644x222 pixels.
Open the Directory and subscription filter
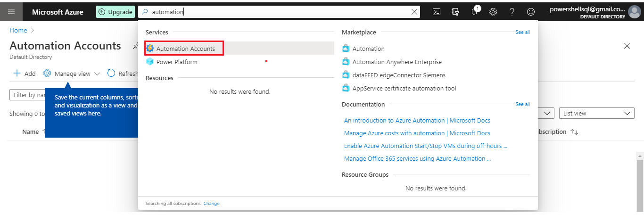pyautogui.click(x=455, y=12)
